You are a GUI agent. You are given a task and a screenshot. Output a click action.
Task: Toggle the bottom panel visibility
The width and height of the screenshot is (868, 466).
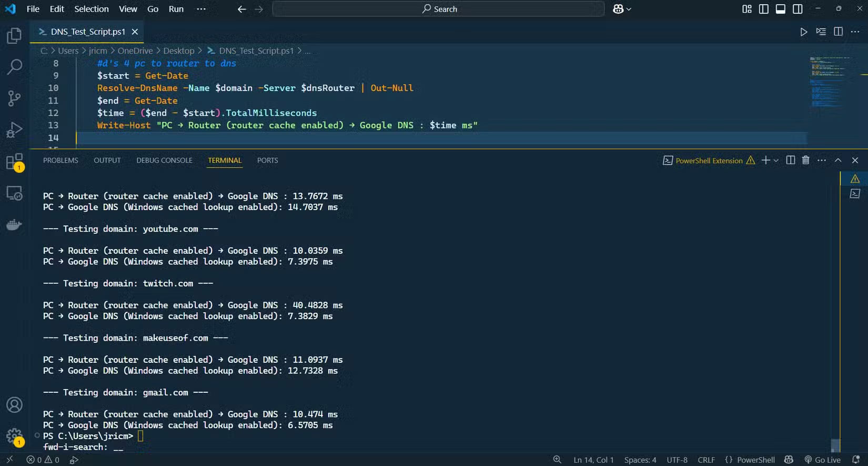pos(781,9)
